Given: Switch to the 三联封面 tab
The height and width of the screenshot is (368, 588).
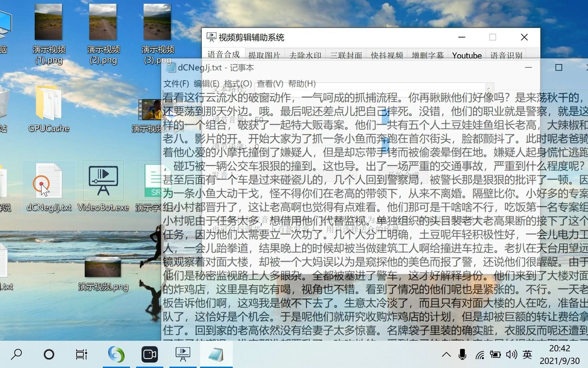Looking at the screenshot, I should [x=346, y=55].
